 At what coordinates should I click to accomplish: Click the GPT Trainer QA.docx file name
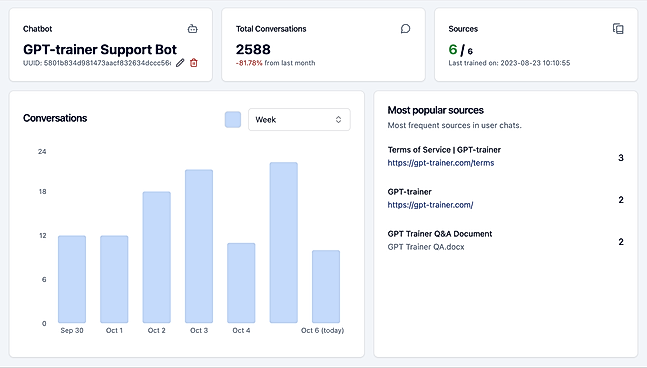pyautogui.click(x=426, y=247)
